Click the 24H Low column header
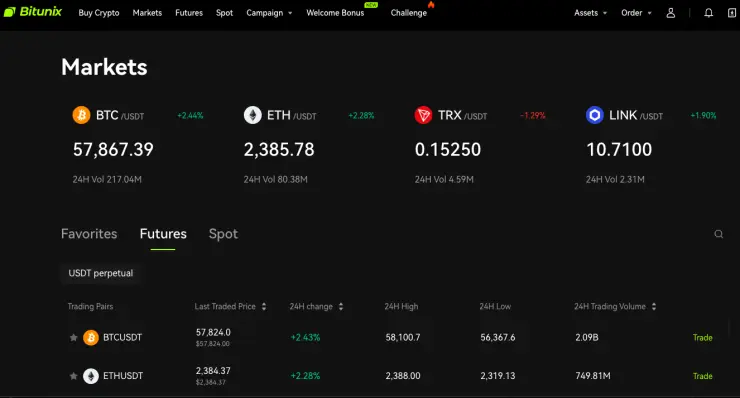Image resolution: width=740 pixels, height=398 pixels. tap(495, 306)
